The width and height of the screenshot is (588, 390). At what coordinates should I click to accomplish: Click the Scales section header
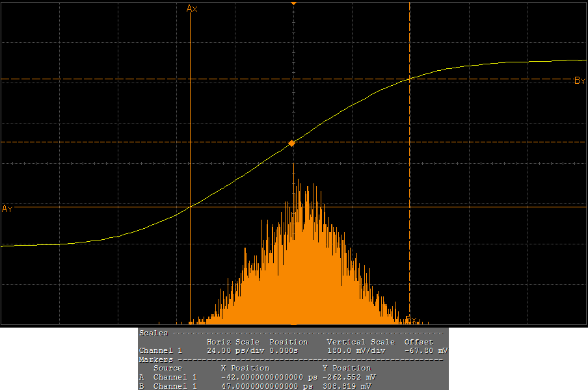tap(154, 333)
